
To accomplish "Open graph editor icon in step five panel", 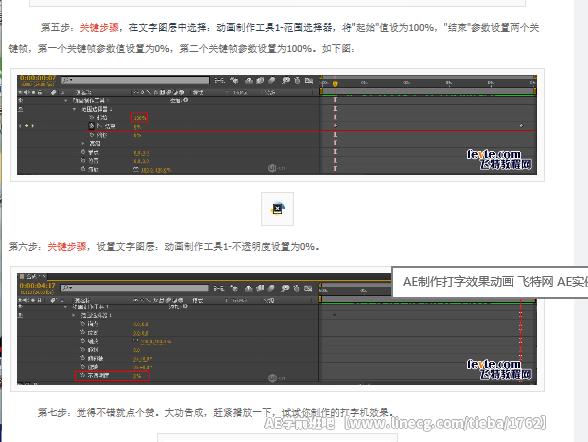I will click(309, 80).
